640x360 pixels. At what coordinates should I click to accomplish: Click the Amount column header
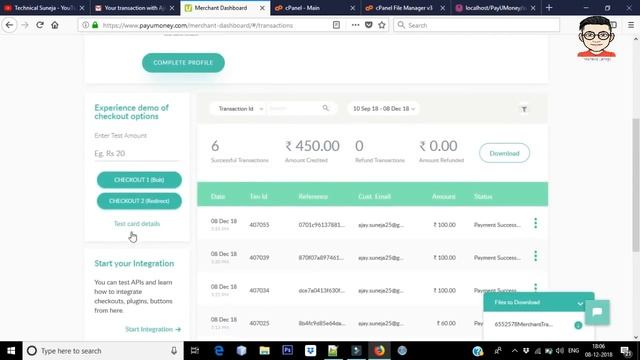tap(443, 196)
